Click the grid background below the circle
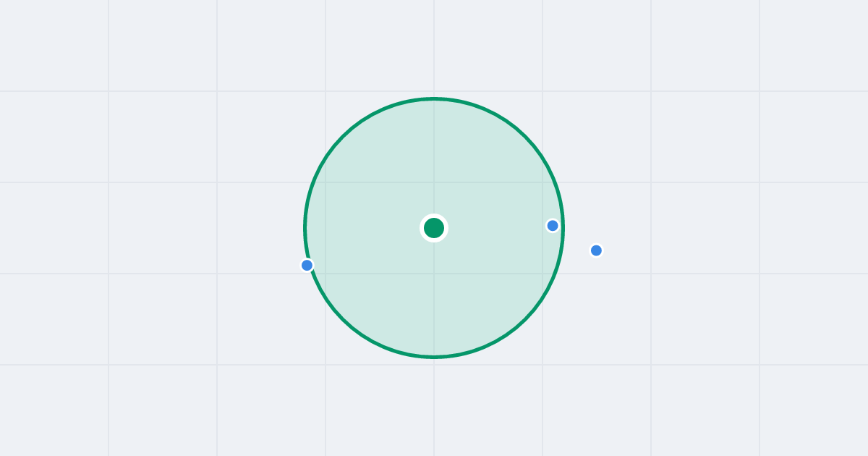This screenshot has height=456, width=868. click(434, 405)
